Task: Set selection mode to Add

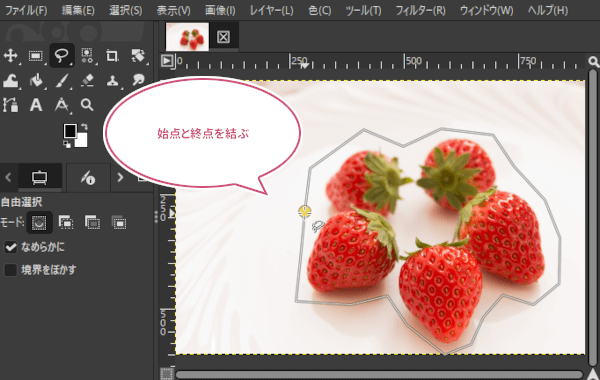Action: coord(66,222)
